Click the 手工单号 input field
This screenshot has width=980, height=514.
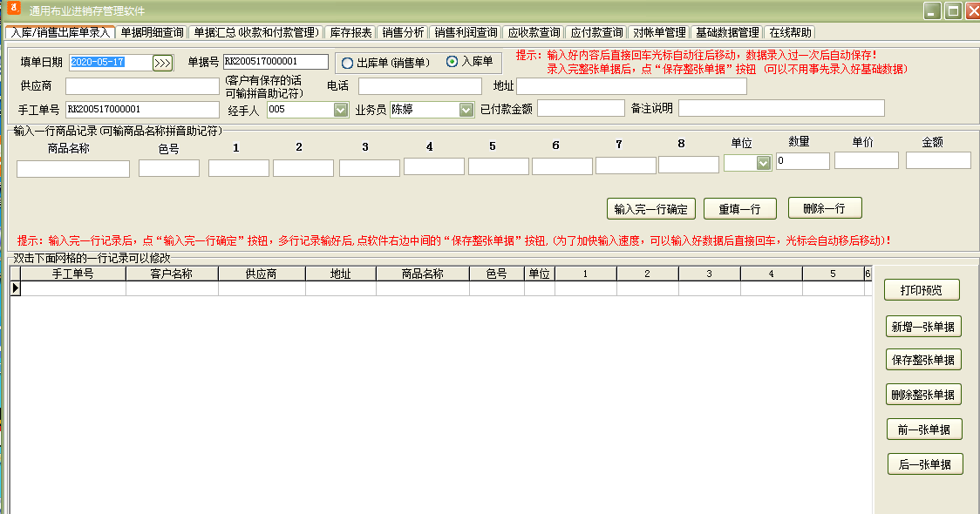[x=142, y=109]
